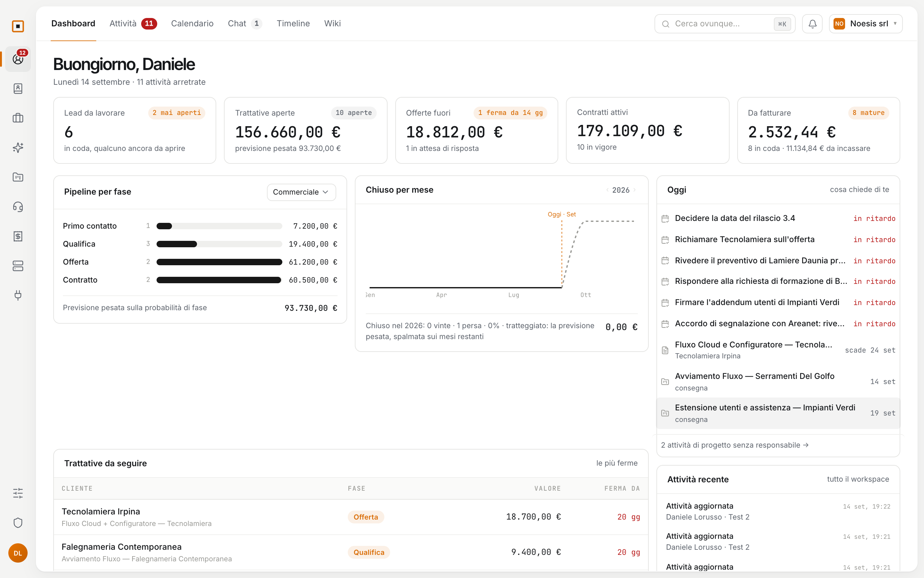
Task: Open the Tecnolamiera Irpina deal row
Action: [x=351, y=517]
